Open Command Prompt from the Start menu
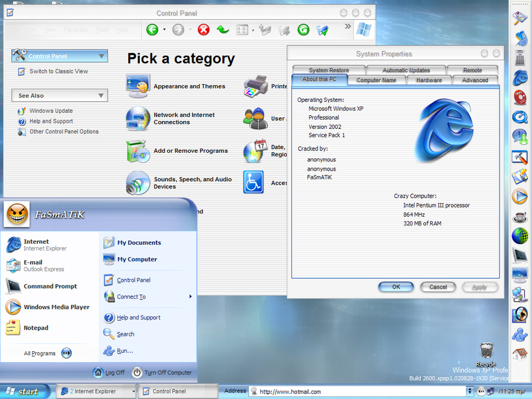 [x=42, y=286]
